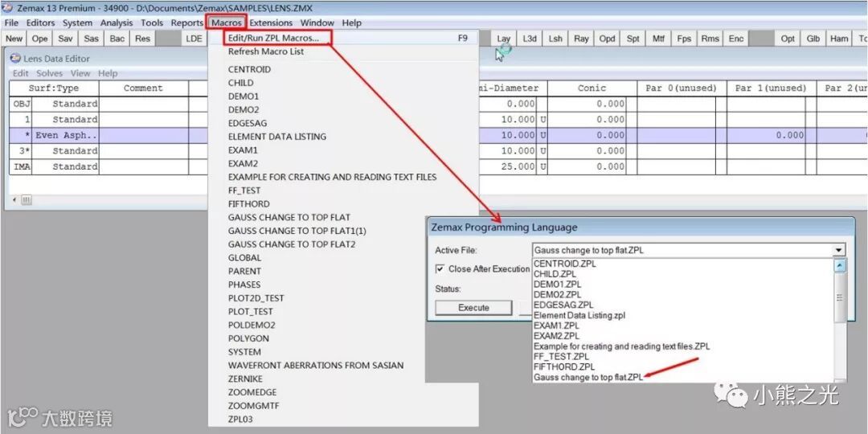Select Gauss change to top flat.ZPL list item
Viewport: 868px width, 434px height.
588,378
